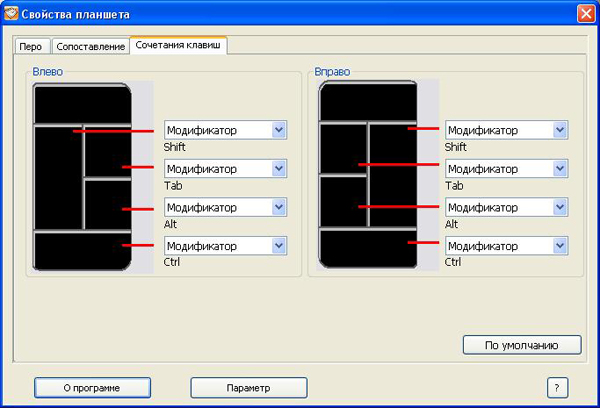This screenshot has height=408, width=600.
Task: Open Вправо Ctrl Модификатор dropdown
Action: point(506,246)
